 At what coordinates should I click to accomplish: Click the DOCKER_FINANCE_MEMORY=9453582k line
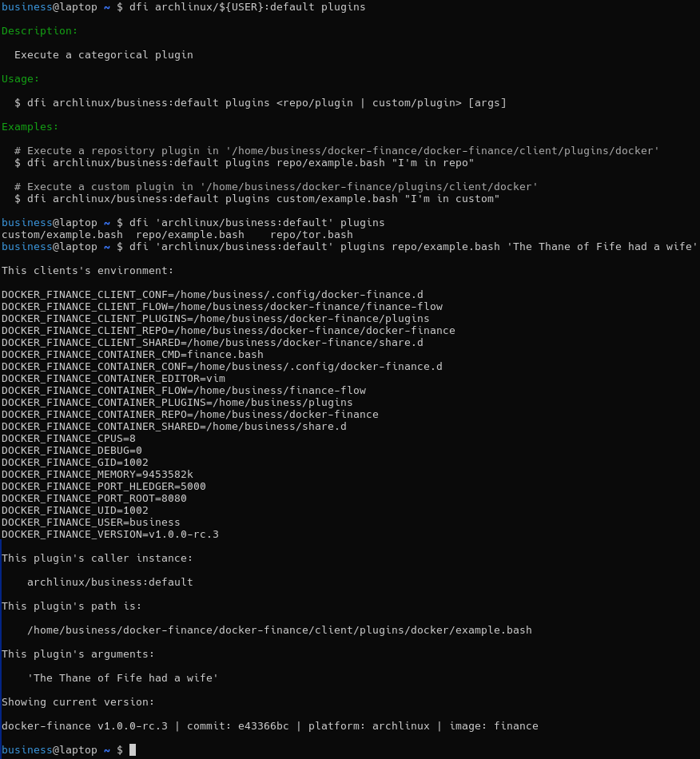click(x=97, y=475)
